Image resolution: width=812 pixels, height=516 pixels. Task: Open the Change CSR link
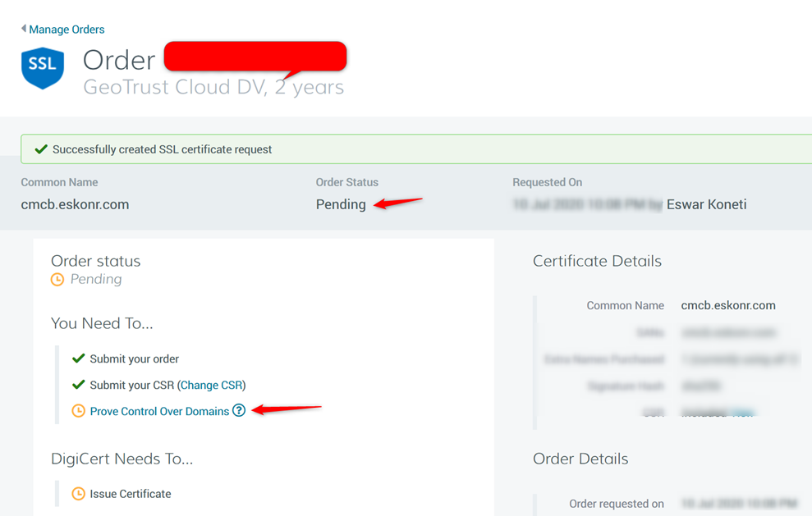211,385
